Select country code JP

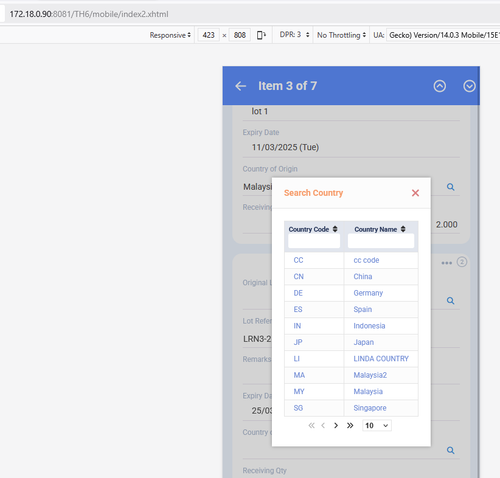click(x=298, y=342)
